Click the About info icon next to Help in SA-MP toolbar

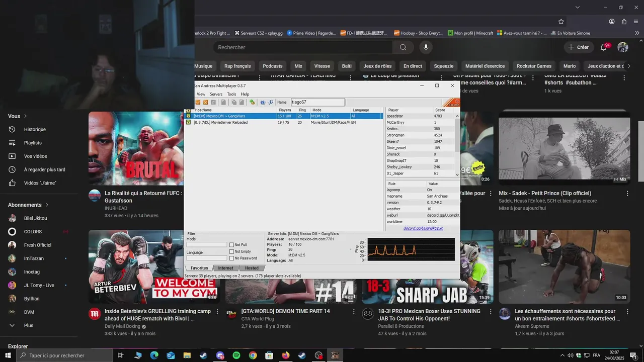(x=271, y=102)
